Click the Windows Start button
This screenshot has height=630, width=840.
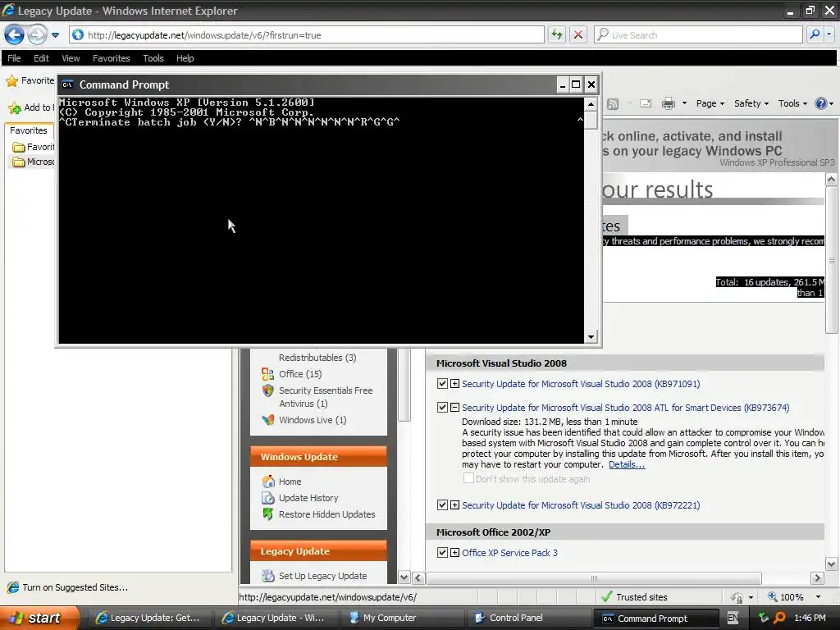tap(39, 618)
